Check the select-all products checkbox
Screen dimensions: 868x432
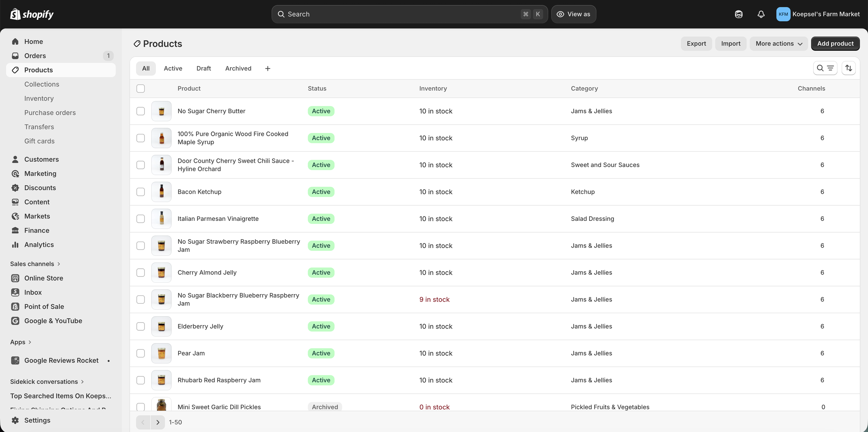[x=141, y=89]
